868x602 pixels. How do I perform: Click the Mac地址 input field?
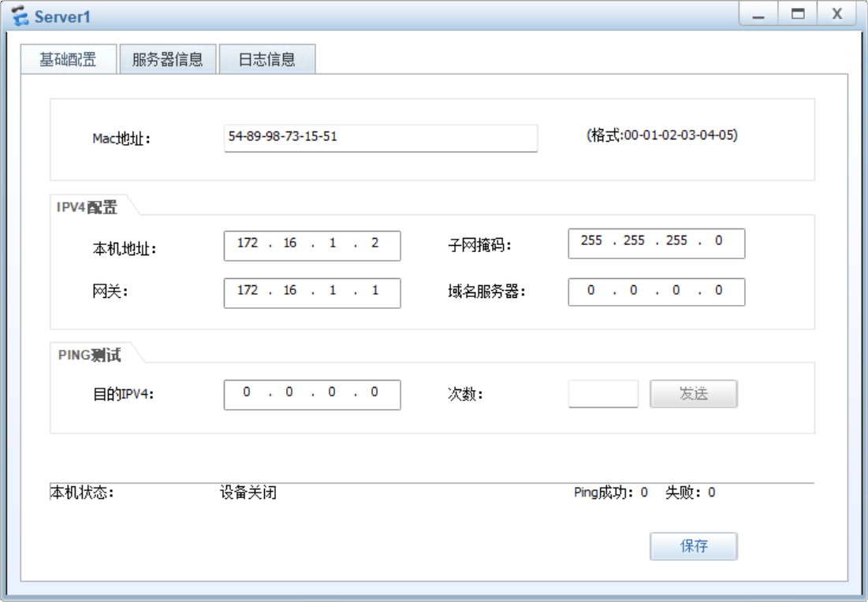pos(381,138)
